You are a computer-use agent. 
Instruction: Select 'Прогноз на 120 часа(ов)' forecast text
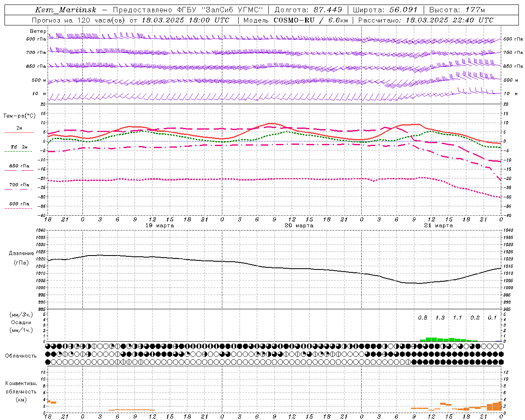(x=79, y=20)
